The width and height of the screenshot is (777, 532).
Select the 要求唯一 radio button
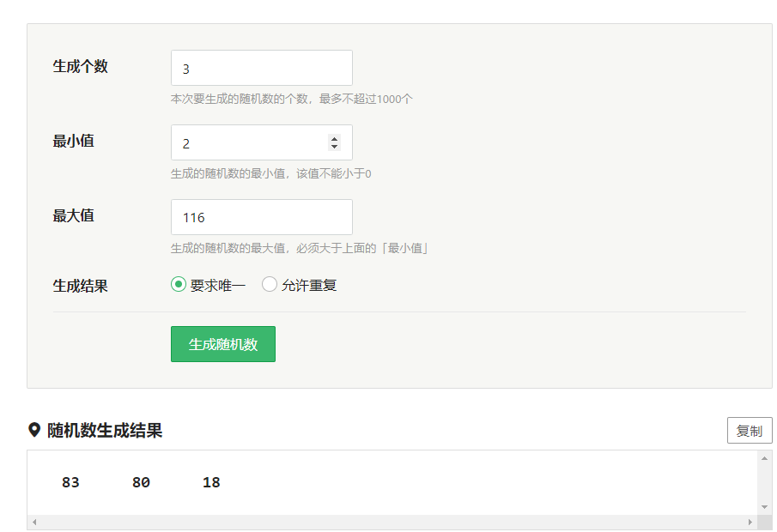tap(179, 284)
